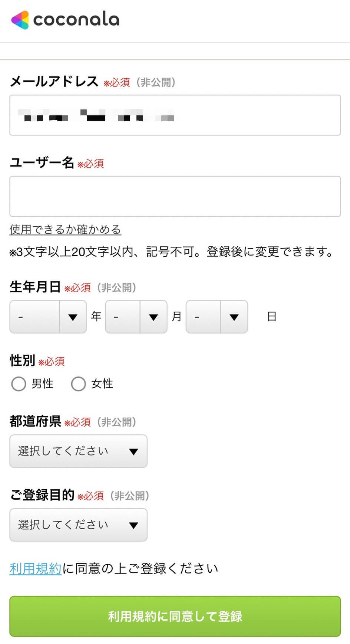Open the birth year select box
The height and width of the screenshot is (644, 350).
35,317
